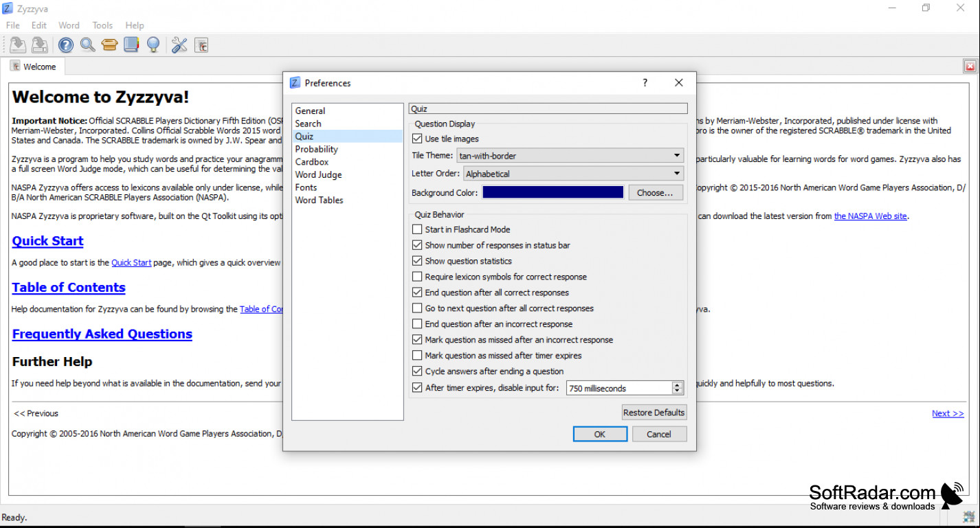The width and height of the screenshot is (980, 528).
Task: Uncheck Show number of responses in status bar
Action: coord(417,245)
